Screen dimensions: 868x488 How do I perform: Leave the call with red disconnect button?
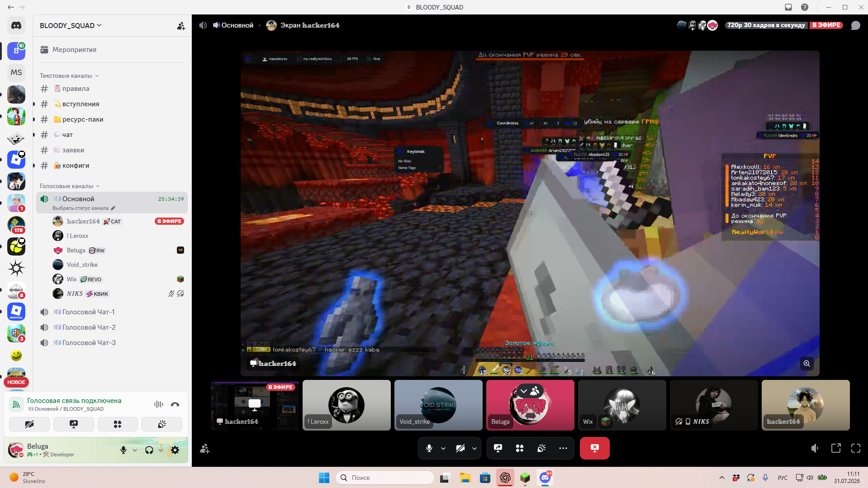coord(595,448)
